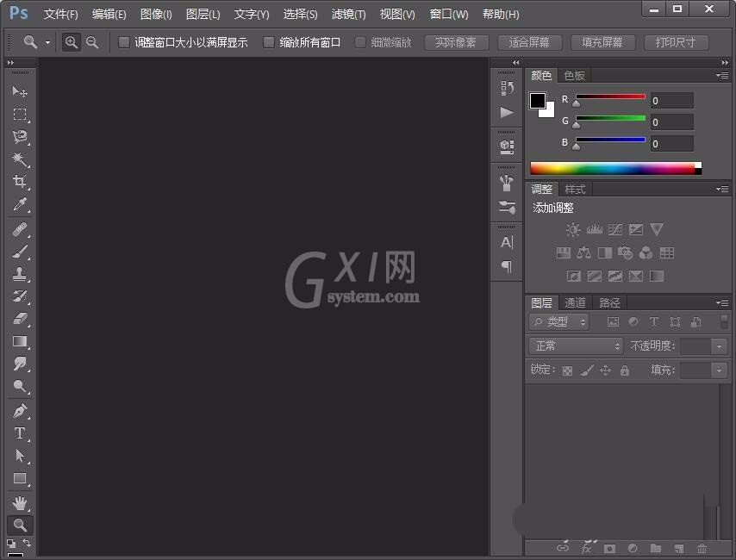The image size is (736, 560).
Task: Click the red R slider
Action: point(610,97)
